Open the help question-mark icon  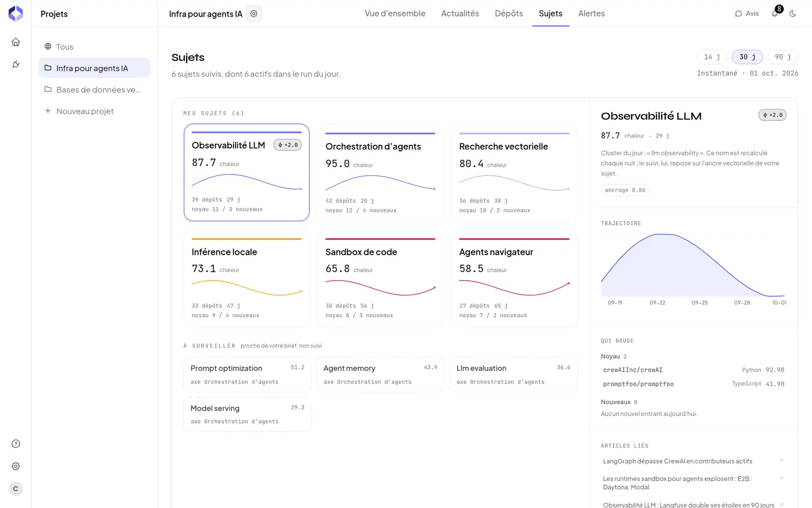point(16,444)
